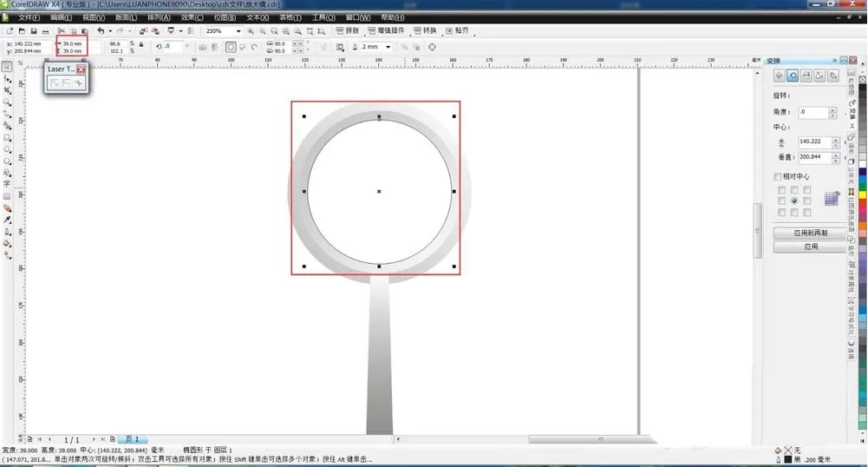Toggle the 相对中心 checkbox
This screenshot has width=868, height=467.
point(777,177)
